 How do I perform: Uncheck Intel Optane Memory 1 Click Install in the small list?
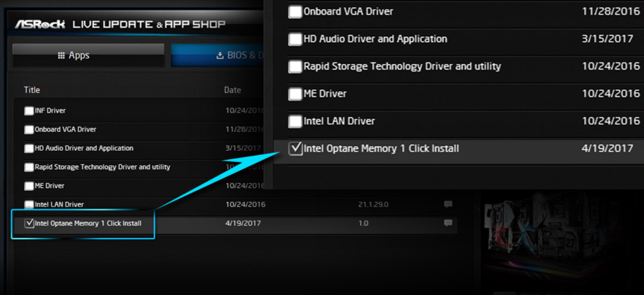click(x=29, y=223)
